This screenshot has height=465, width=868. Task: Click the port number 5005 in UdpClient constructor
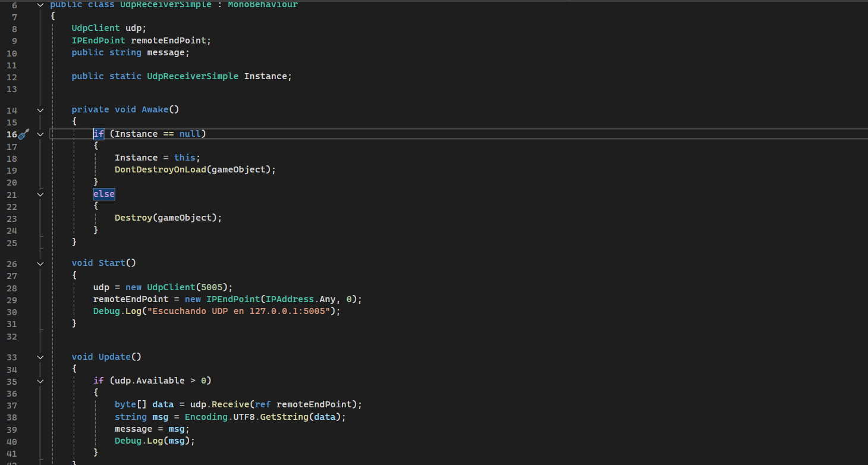click(x=212, y=287)
